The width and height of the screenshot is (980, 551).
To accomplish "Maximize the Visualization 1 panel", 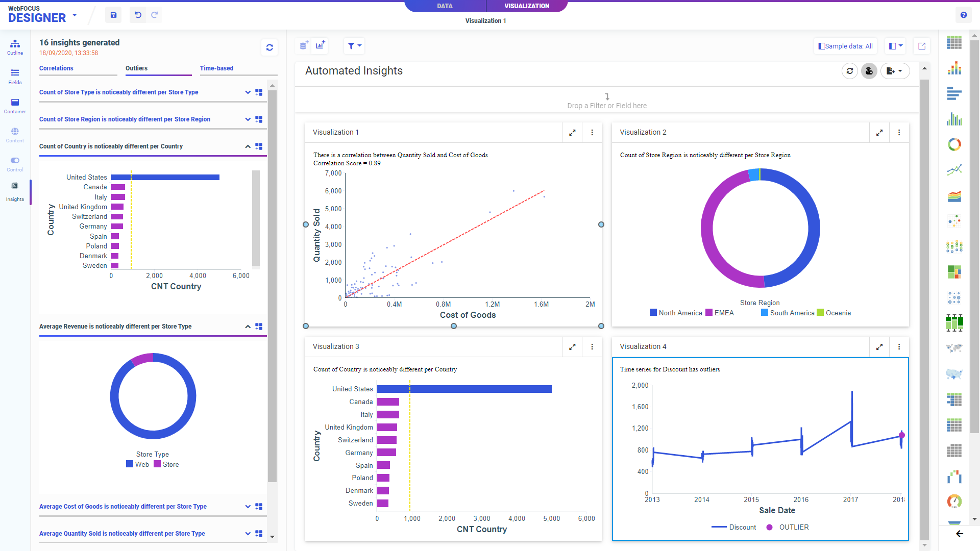I will 572,133.
